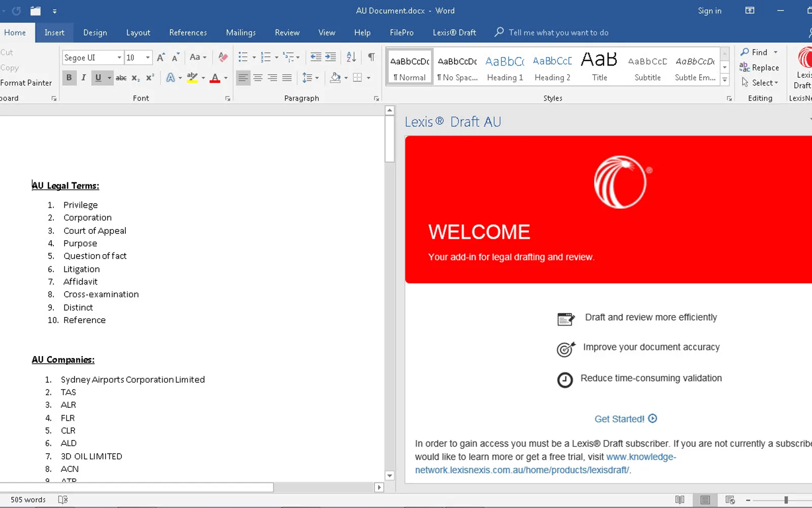Viewport: 812px width, 508px height.
Task: Switch to the Insert tab
Action: [x=54, y=33]
